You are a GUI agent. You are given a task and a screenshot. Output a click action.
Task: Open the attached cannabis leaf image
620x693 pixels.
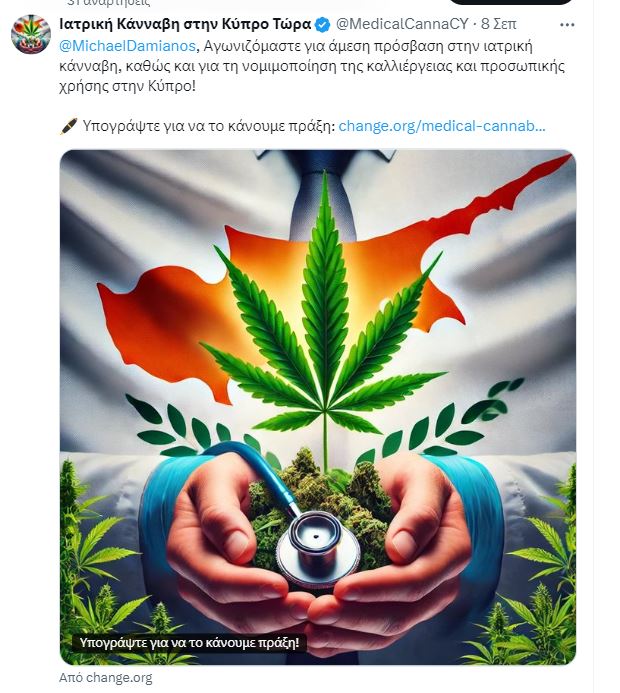pyautogui.click(x=318, y=407)
